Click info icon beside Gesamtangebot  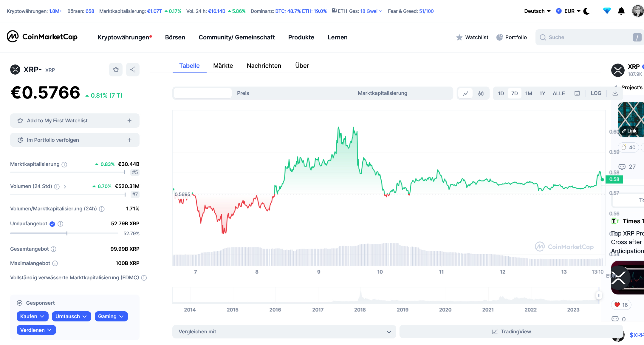53,249
